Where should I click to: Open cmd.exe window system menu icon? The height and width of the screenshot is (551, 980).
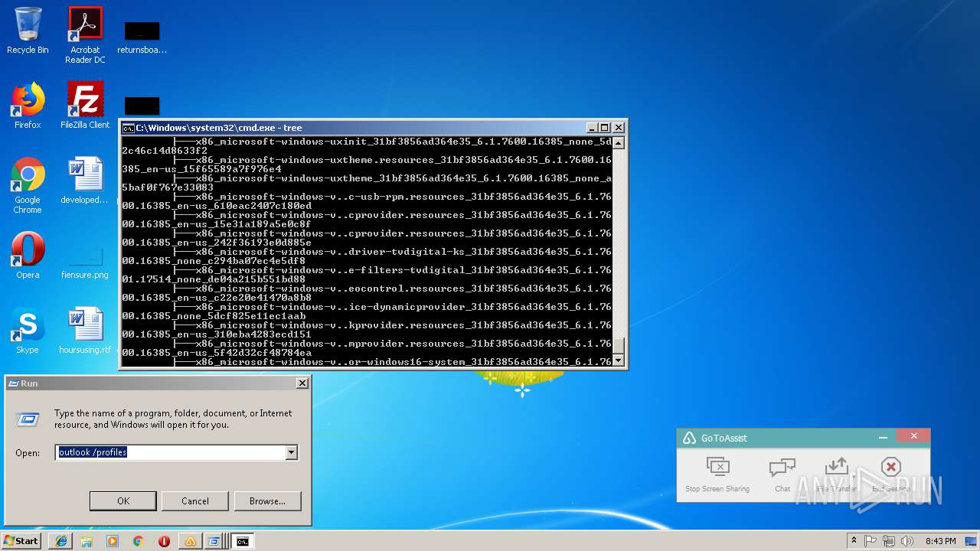[129, 128]
